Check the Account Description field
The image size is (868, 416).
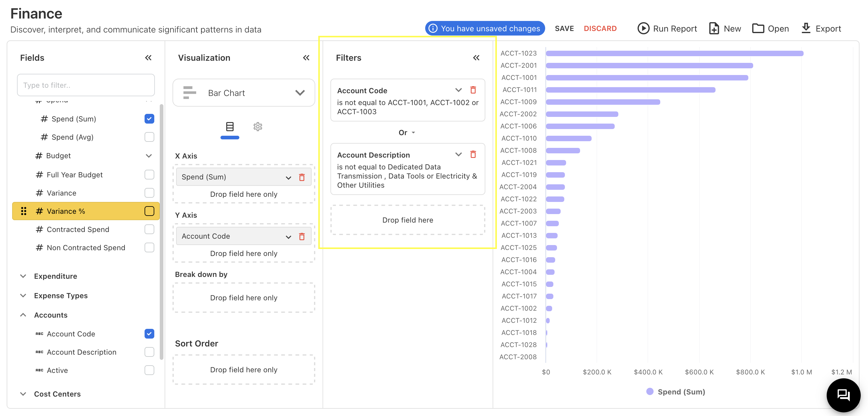[x=149, y=352]
